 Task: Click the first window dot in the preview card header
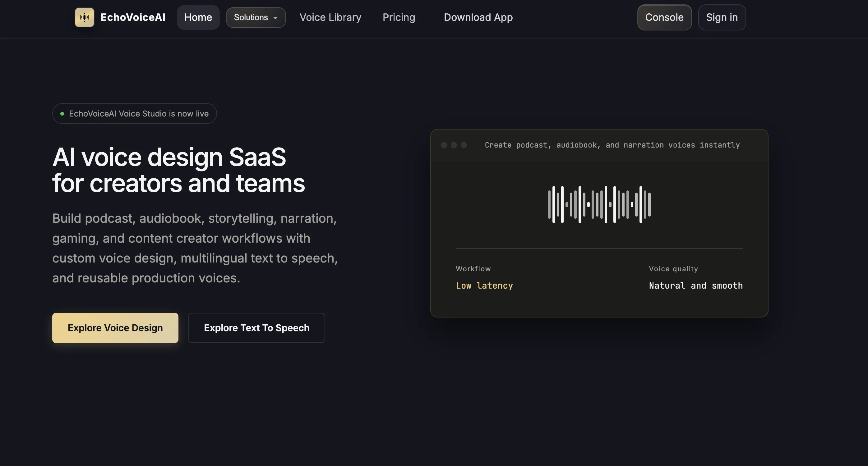pyautogui.click(x=444, y=145)
